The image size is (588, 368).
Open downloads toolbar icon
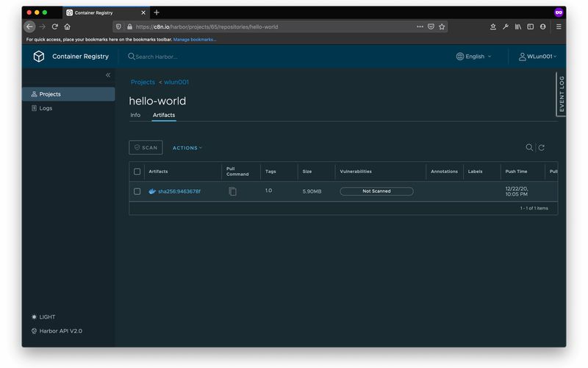[492, 26]
